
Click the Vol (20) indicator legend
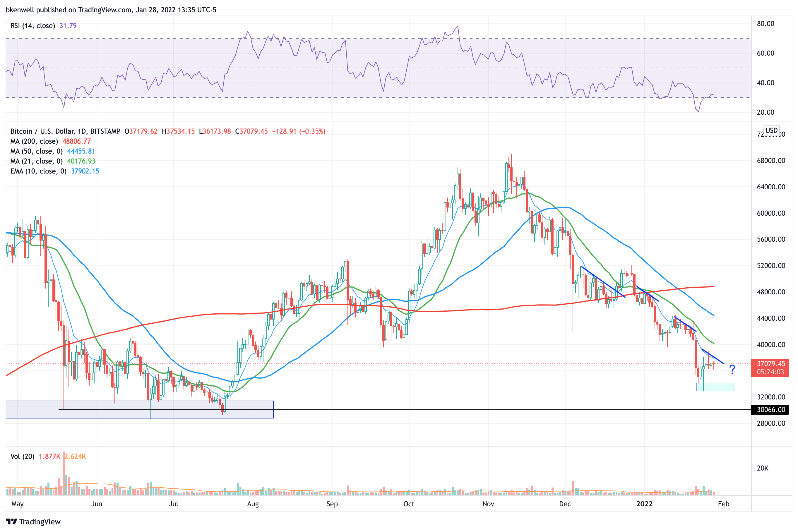pos(23,456)
